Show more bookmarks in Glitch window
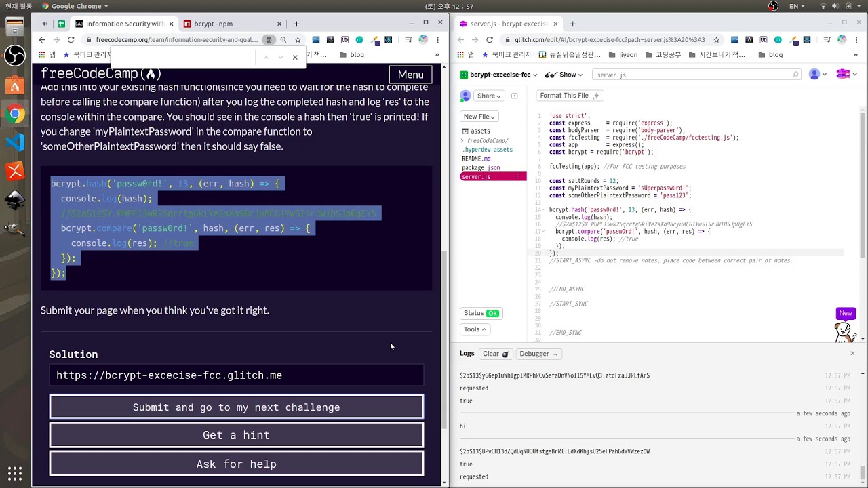The image size is (868, 488). point(856,55)
